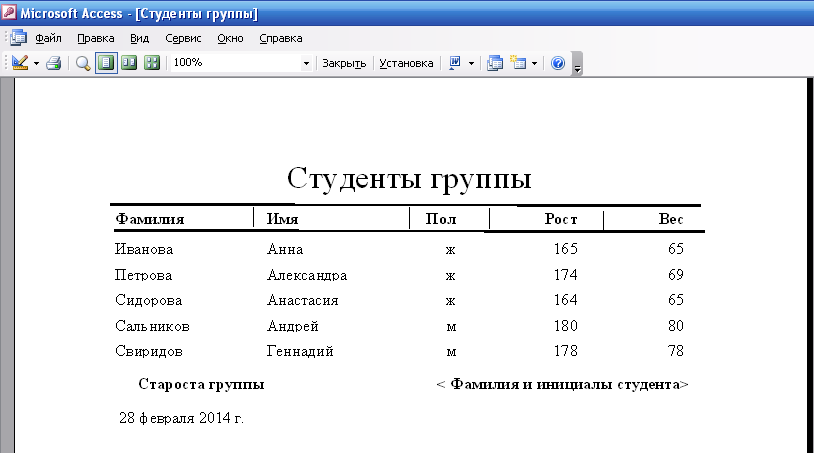Open the Файл menu

coord(48,38)
